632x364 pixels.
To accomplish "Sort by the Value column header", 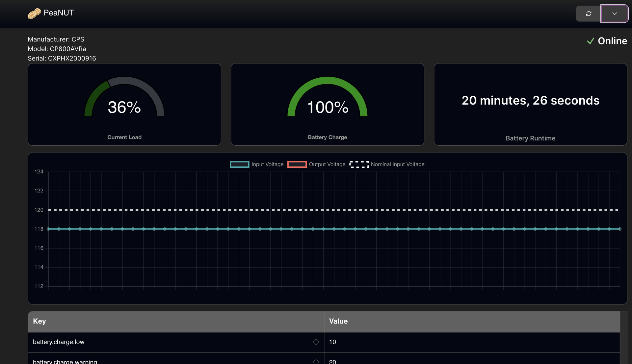I will coord(472,322).
